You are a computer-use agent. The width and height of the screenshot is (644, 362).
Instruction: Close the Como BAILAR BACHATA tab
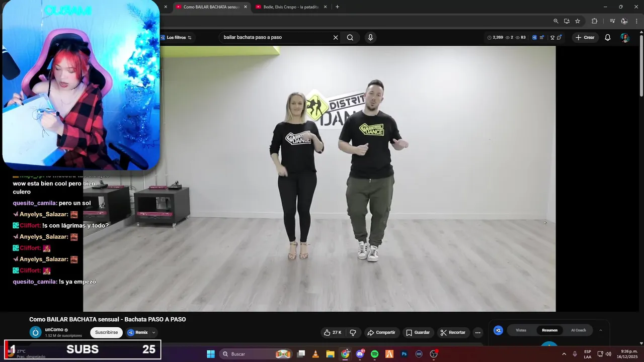click(246, 7)
